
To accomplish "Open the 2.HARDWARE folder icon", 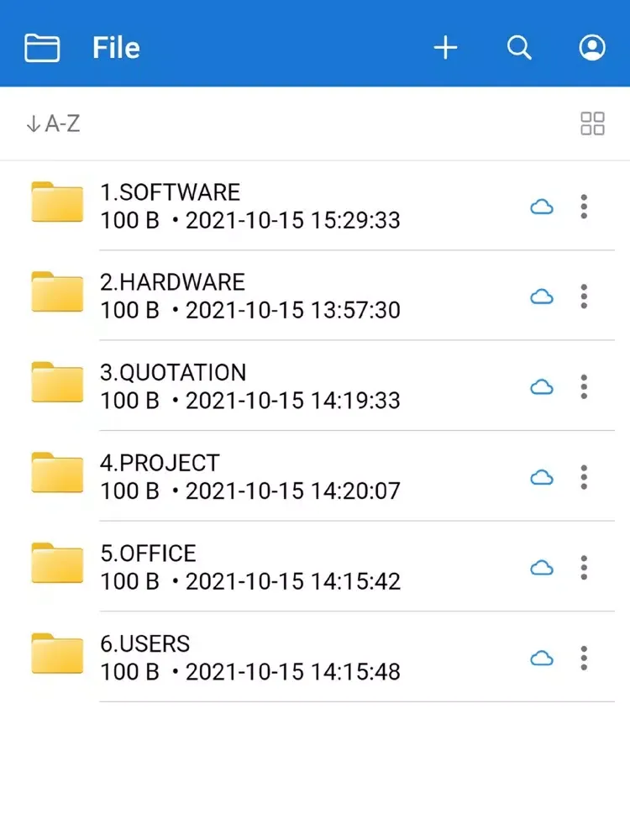I will tap(57, 292).
